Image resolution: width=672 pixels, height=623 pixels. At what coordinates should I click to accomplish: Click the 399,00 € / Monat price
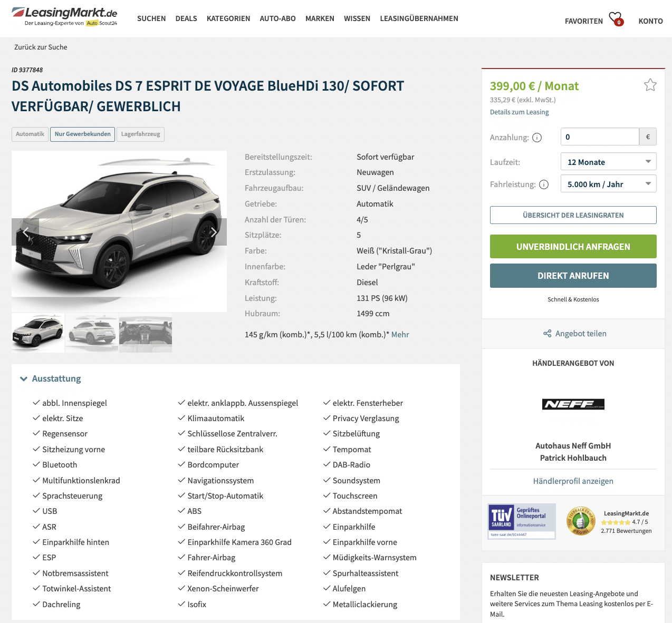[x=534, y=86]
